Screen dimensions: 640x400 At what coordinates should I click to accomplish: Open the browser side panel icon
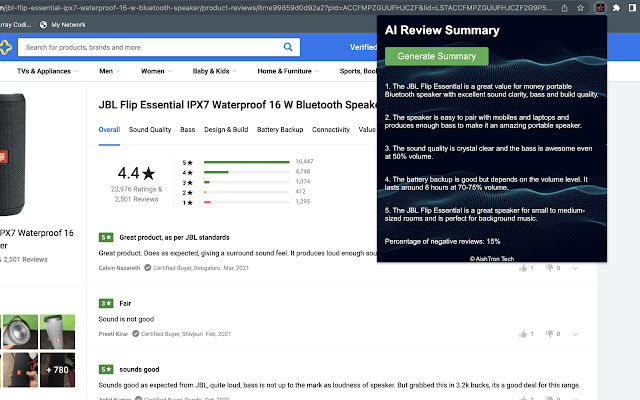coord(633,8)
